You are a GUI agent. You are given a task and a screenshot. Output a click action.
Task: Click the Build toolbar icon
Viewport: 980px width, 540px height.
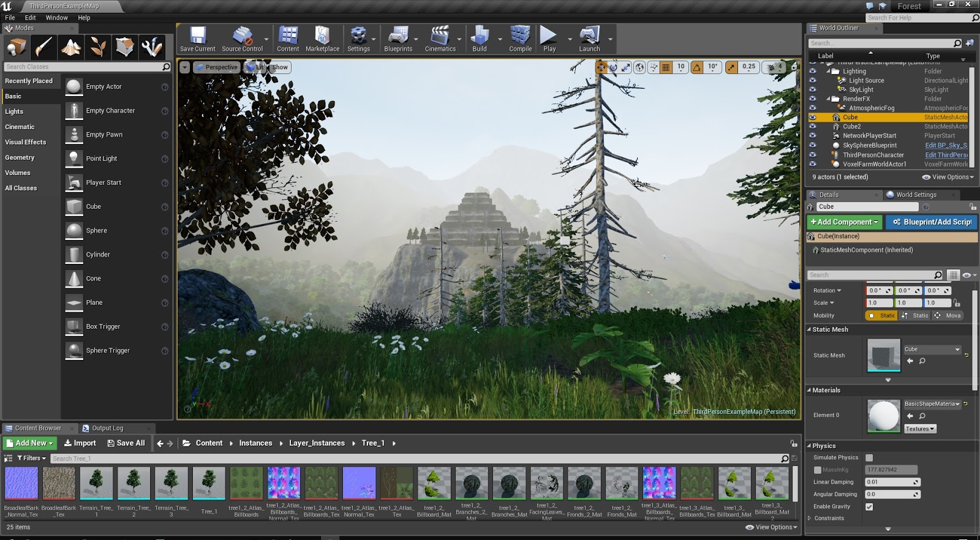480,39
